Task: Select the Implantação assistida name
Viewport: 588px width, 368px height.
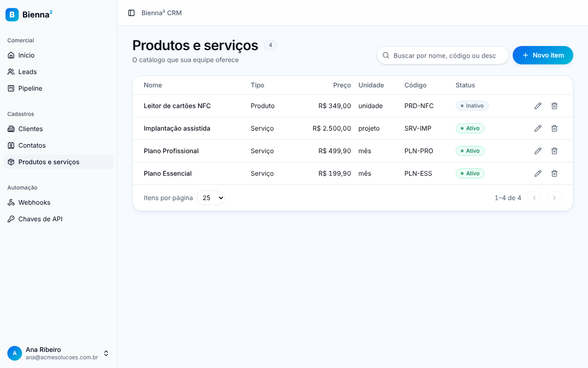Action: pyautogui.click(x=177, y=128)
